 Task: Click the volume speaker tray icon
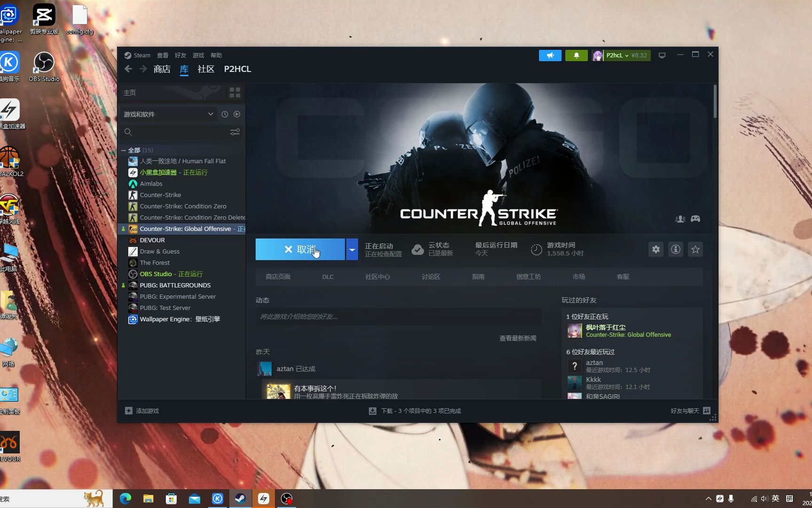click(765, 499)
